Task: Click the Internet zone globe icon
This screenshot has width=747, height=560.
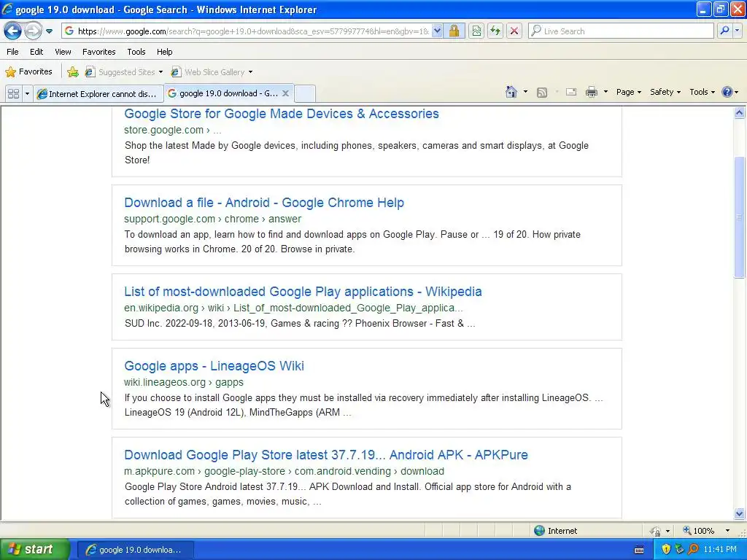Action: [x=539, y=531]
